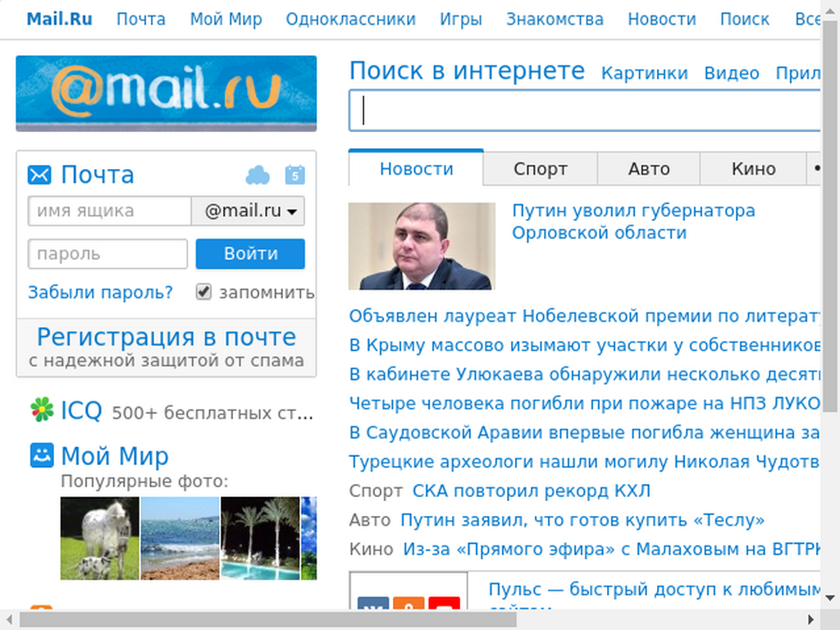Open Поиск in the top navigation bar
The image size is (840, 630).
pyautogui.click(x=745, y=20)
